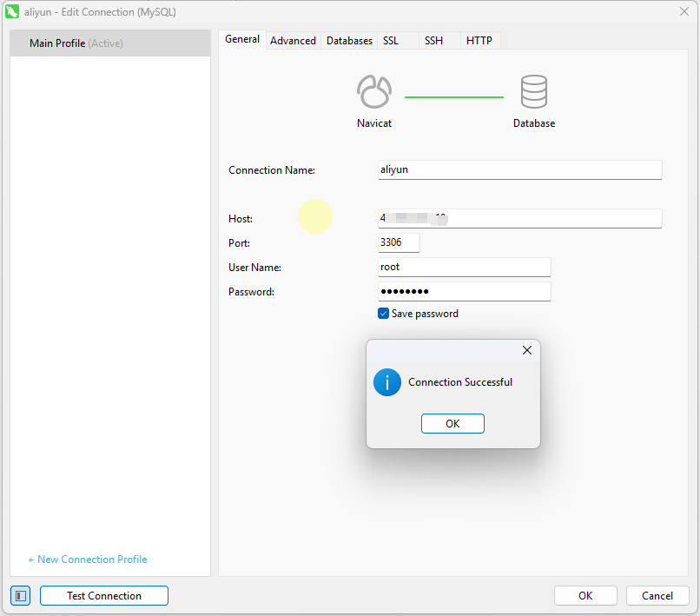700x616 pixels.
Task: Click the green connection line in diagram
Action: 454,97
